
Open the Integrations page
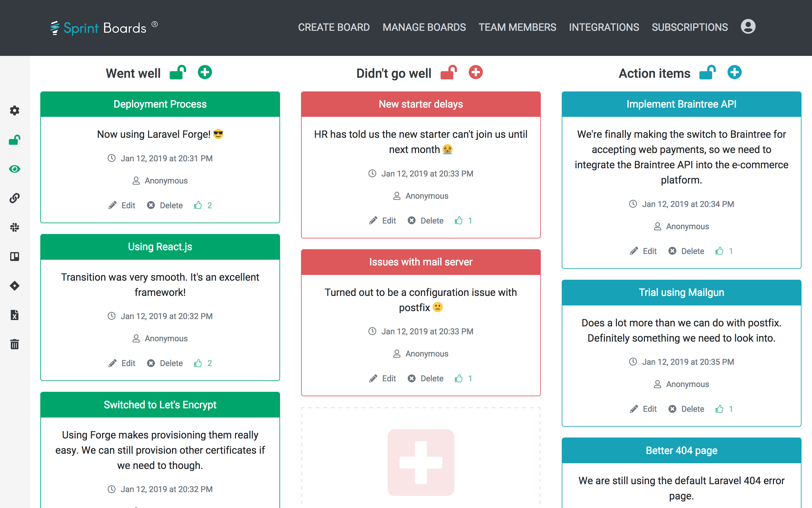coord(604,27)
